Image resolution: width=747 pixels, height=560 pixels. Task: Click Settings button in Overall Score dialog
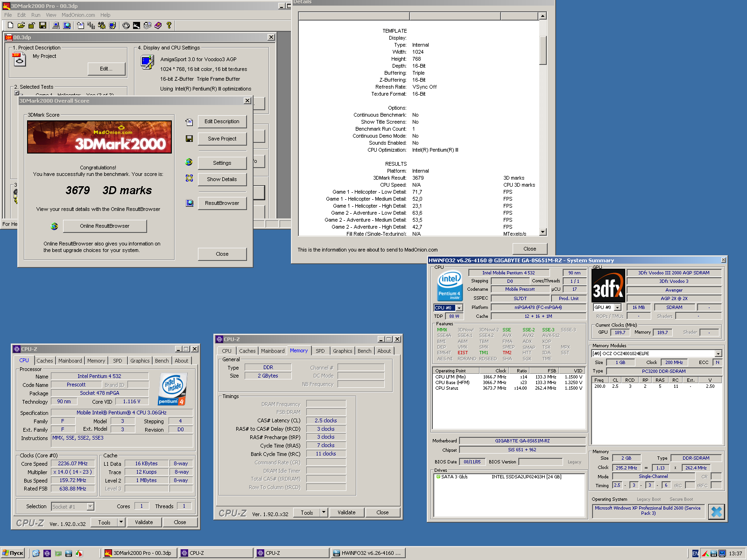pyautogui.click(x=222, y=163)
